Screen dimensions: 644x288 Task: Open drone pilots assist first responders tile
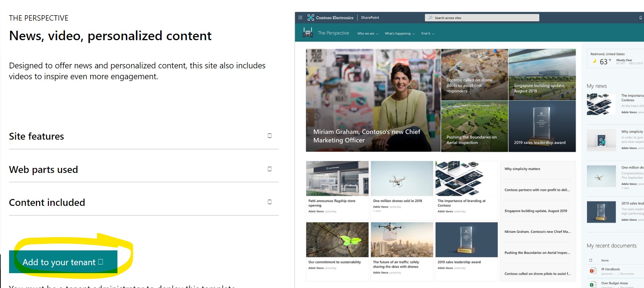[474, 75]
